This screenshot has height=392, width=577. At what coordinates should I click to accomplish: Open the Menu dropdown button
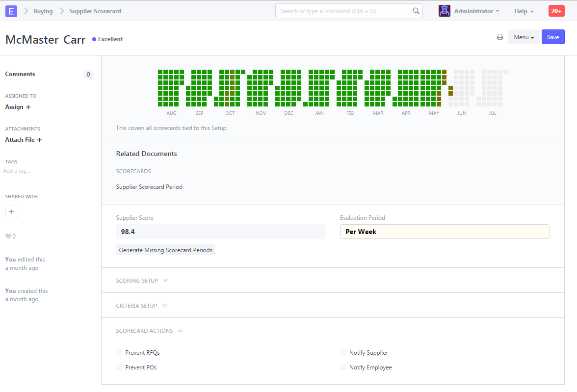click(x=524, y=37)
